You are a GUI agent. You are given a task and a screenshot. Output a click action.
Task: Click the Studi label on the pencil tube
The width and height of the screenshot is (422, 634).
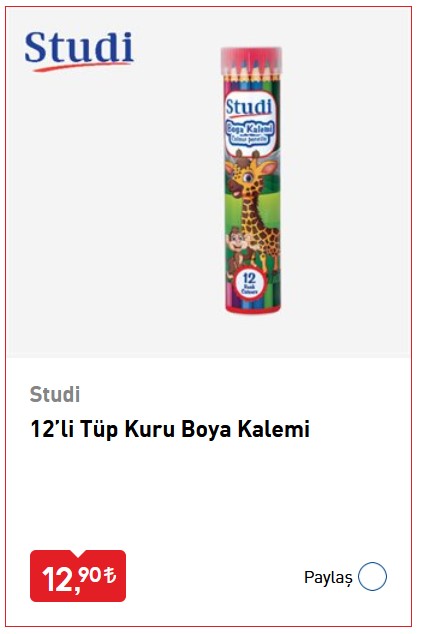click(x=249, y=107)
